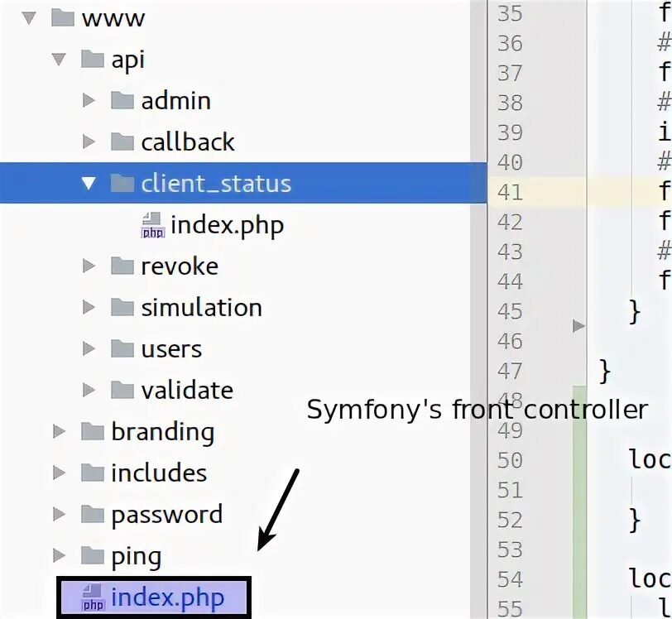Click line number 41 in the gutter
The height and width of the screenshot is (619, 672).
[x=510, y=192]
